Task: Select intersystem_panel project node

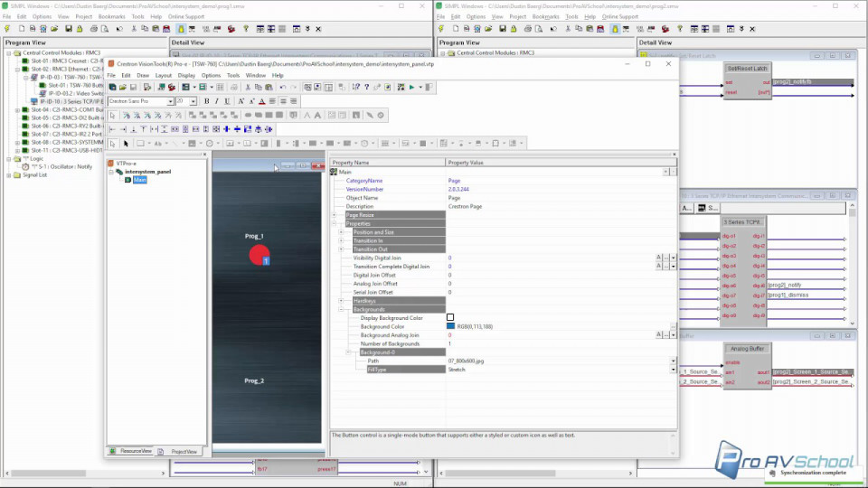Action: coord(147,172)
